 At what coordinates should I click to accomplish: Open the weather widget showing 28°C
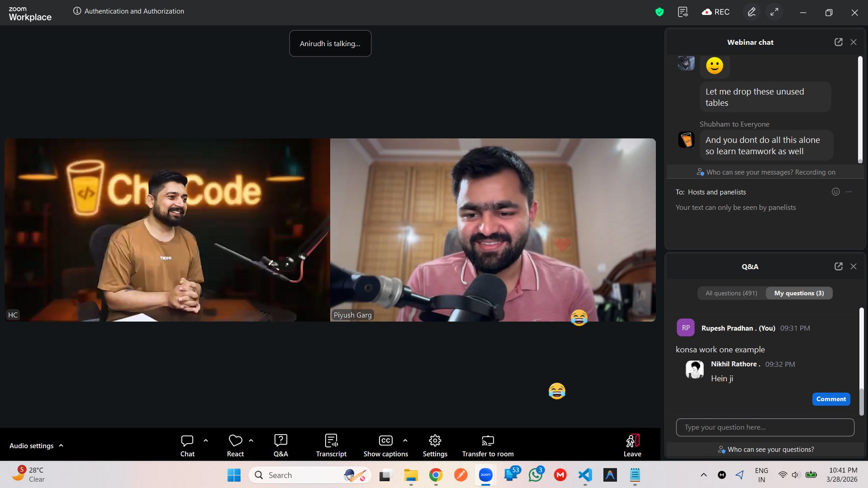(28, 475)
